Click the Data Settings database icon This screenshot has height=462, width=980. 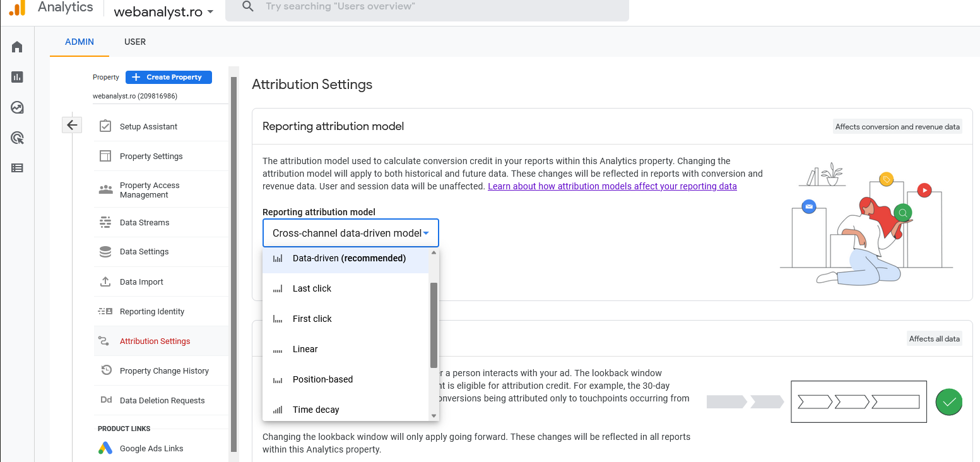105,252
